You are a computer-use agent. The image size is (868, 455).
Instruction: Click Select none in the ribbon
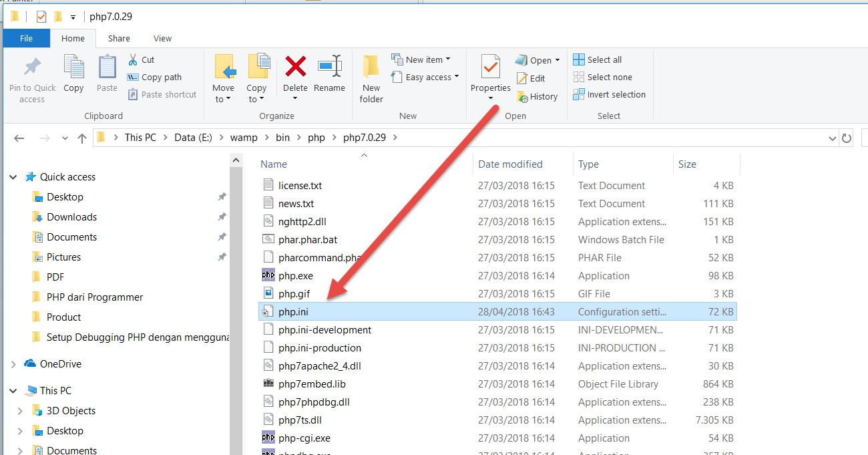pos(603,77)
